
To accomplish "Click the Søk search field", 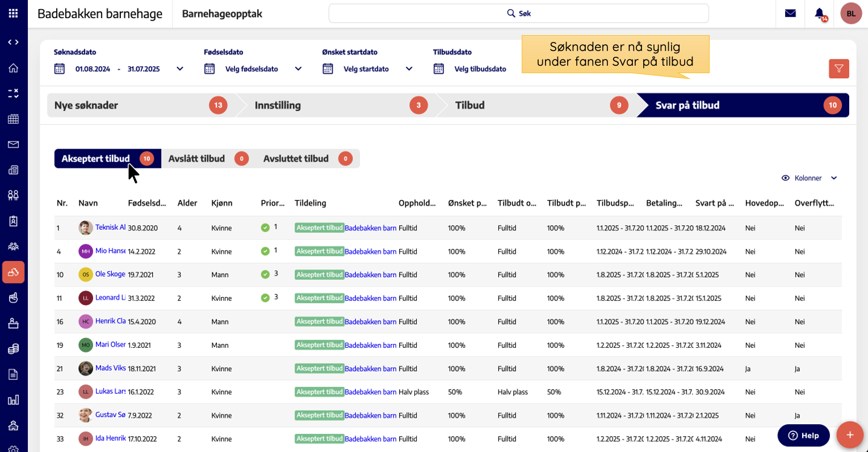I will coord(518,14).
